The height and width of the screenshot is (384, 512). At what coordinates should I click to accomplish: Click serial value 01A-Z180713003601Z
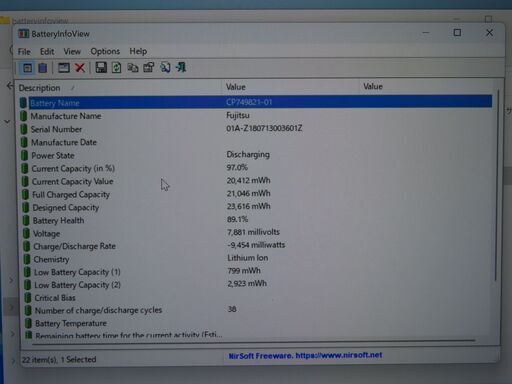pyautogui.click(x=264, y=128)
